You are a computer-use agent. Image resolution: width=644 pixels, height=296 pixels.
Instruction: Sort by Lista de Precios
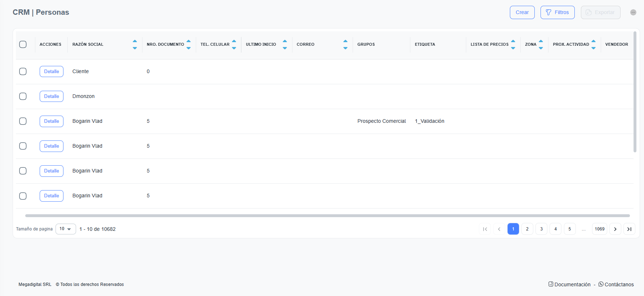point(513,44)
